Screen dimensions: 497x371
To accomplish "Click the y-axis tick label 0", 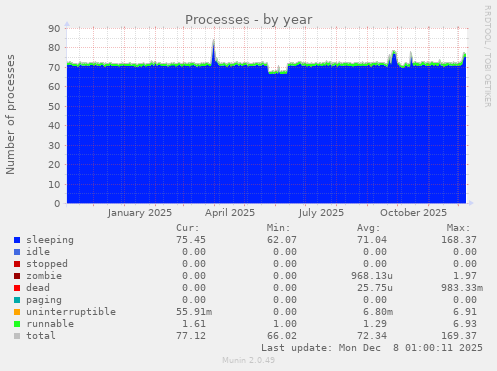I will click(58, 204).
